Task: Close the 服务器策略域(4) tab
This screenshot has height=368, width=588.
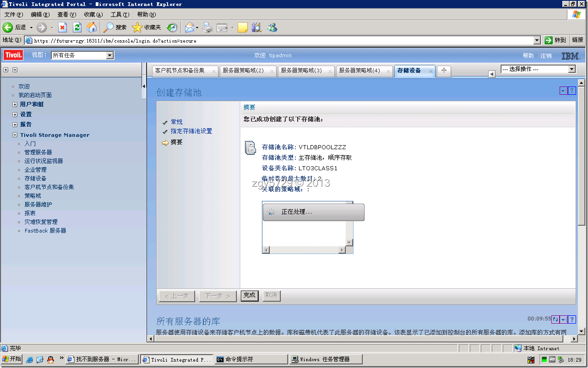Action: (388, 71)
